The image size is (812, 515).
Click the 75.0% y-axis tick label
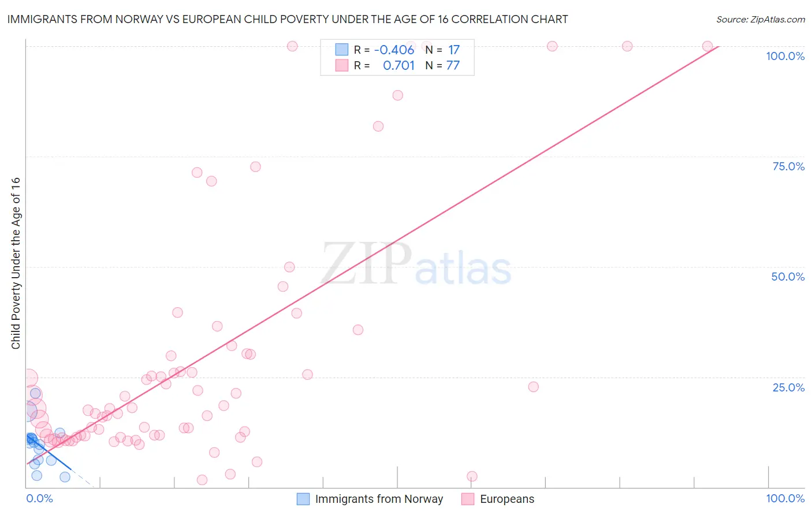click(x=788, y=166)
